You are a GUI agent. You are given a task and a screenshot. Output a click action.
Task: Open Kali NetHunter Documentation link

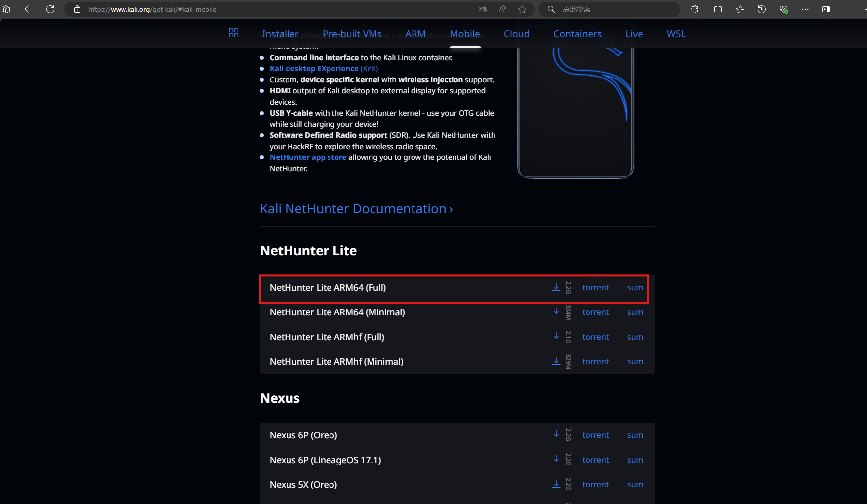click(x=356, y=209)
